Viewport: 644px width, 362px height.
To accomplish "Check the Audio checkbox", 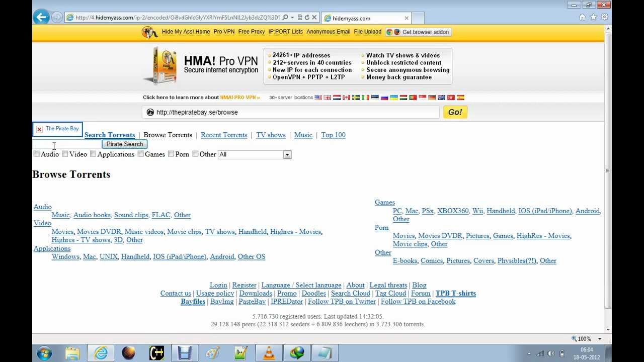I will tap(37, 154).
